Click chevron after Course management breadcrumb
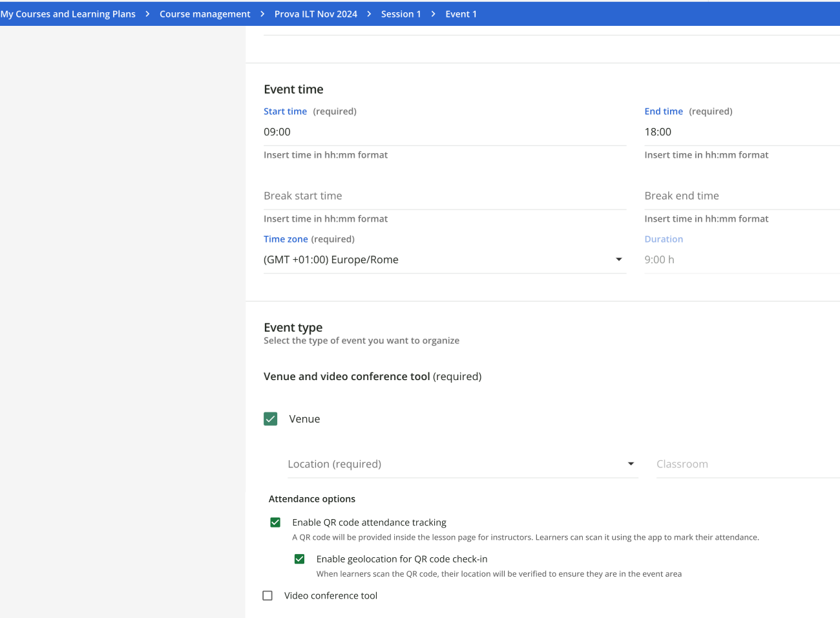Image resolution: width=840 pixels, height=618 pixels. (x=262, y=14)
